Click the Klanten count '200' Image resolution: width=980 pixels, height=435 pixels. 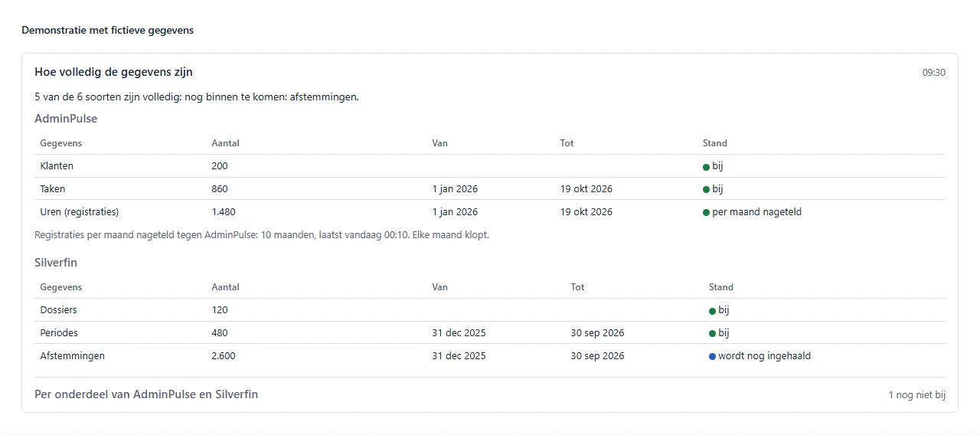(220, 165)
